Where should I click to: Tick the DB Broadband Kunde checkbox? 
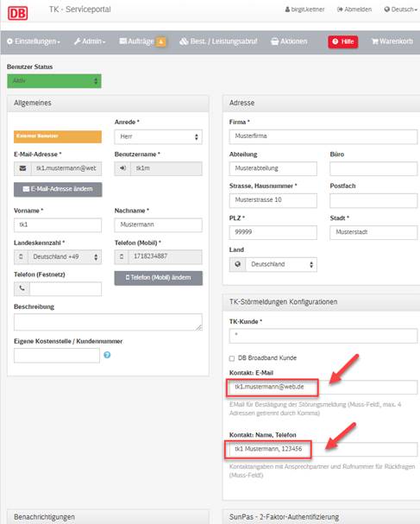[232, 358]
